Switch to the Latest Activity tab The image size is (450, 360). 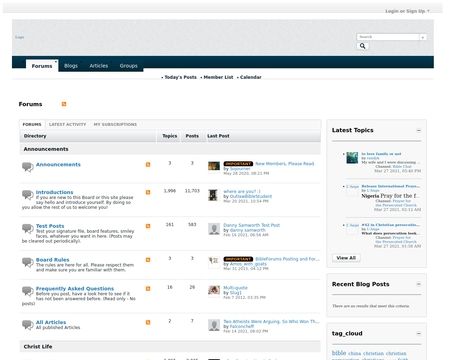tap(67, 124)
